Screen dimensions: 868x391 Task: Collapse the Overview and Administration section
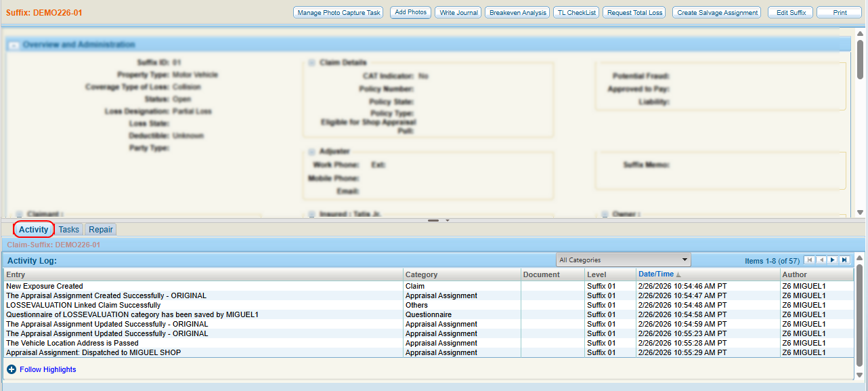13,45
